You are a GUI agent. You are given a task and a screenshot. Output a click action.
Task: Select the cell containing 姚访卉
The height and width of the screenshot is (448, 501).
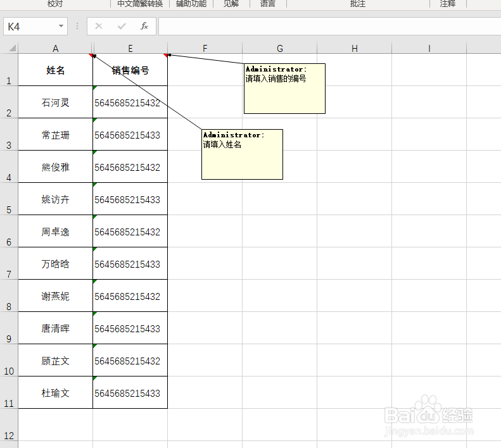point(55,199)
